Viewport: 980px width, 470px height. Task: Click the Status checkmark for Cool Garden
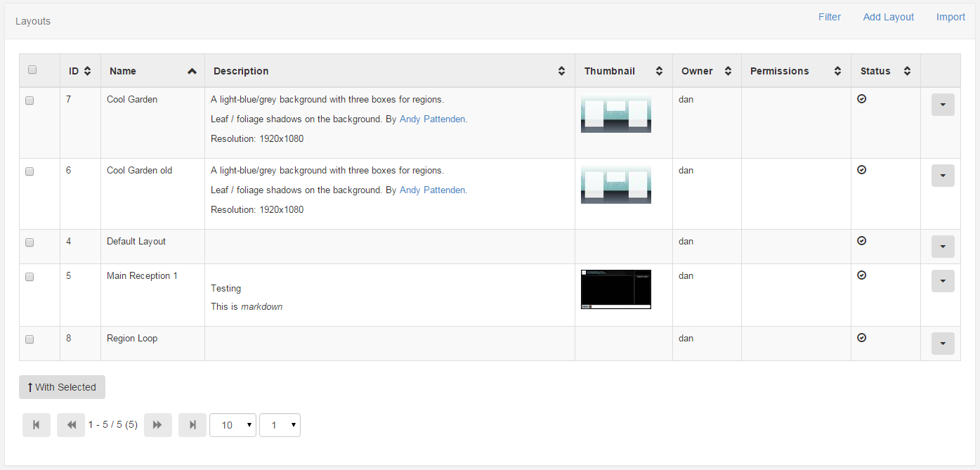[862, 99]
